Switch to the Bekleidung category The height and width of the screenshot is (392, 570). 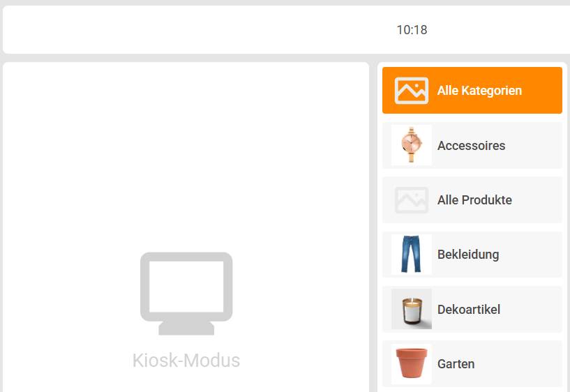[x=472, y=255]
